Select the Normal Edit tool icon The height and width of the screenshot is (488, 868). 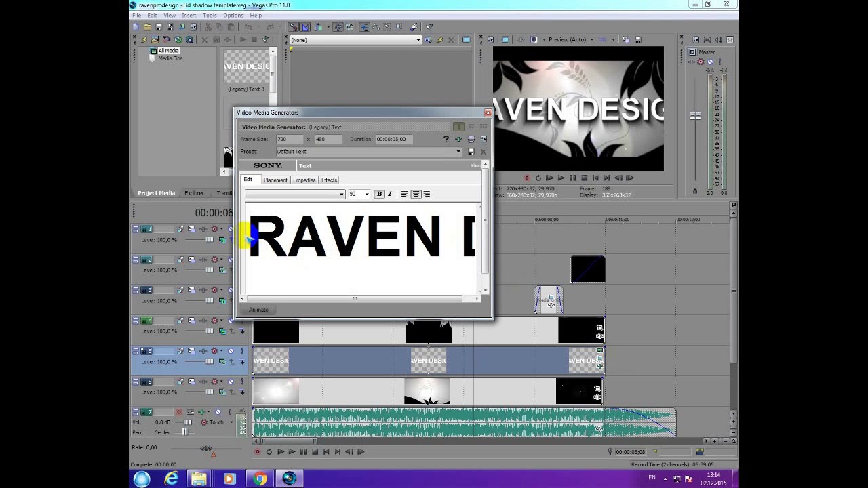click(364, 26)
